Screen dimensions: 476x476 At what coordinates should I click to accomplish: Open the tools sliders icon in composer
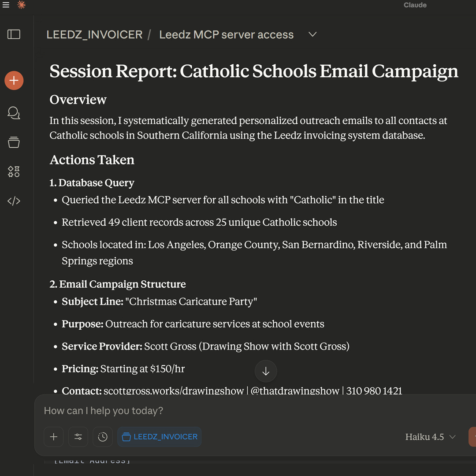[x=78, y=437]
